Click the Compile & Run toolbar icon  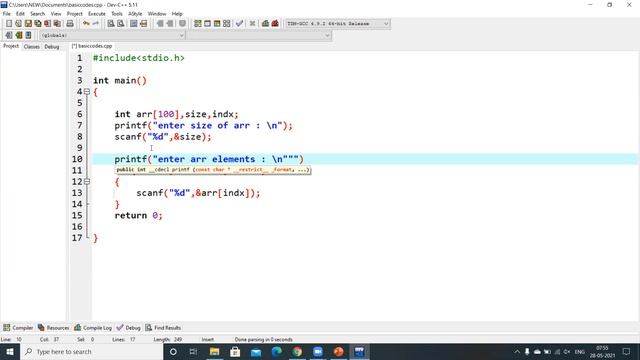coord(217,24)
